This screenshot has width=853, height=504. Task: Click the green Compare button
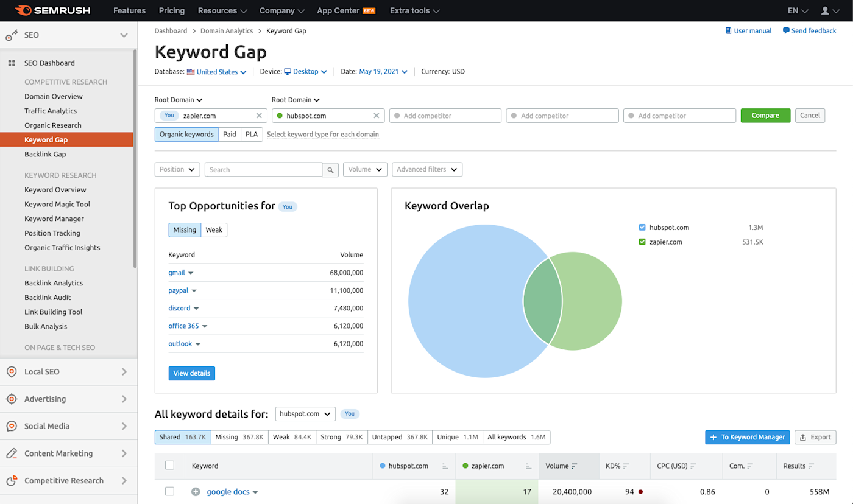pyautogui.click(x=765, y=116)
